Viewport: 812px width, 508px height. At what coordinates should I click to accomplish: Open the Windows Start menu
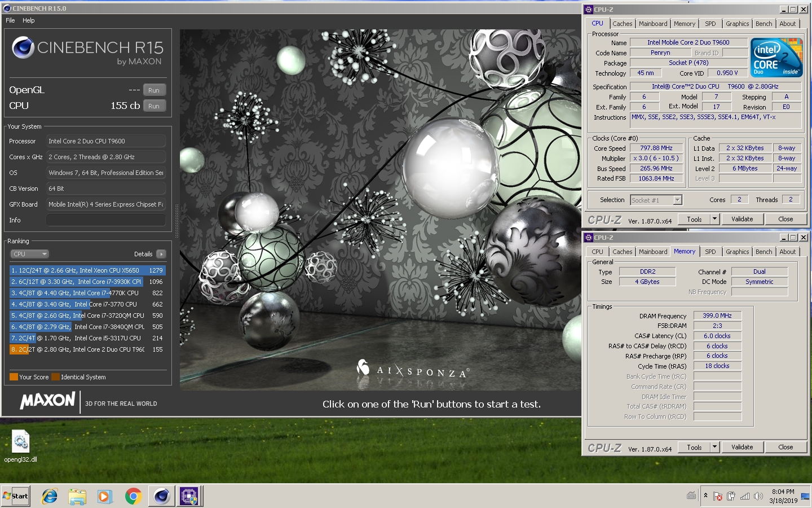click(x=16, y=496)
